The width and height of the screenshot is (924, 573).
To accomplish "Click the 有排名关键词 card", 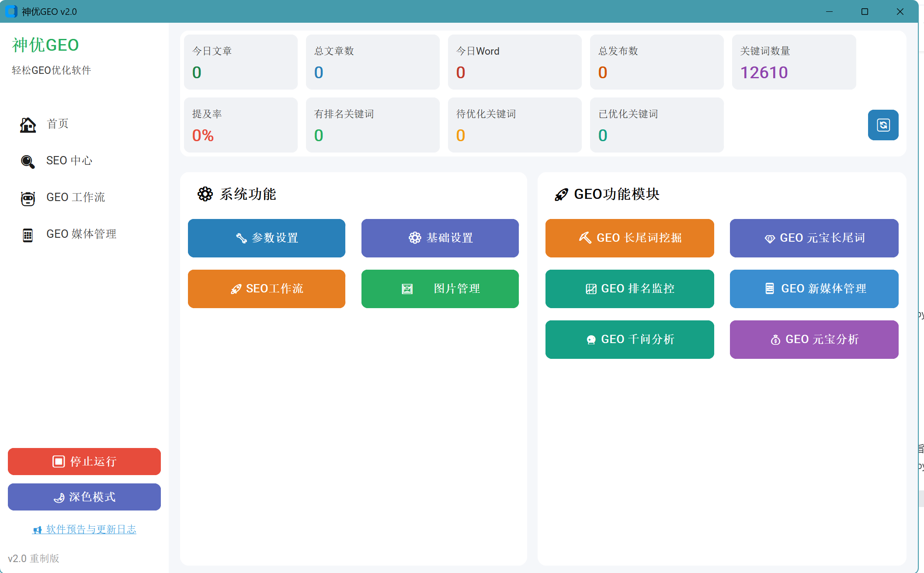I will coord(373,125).
